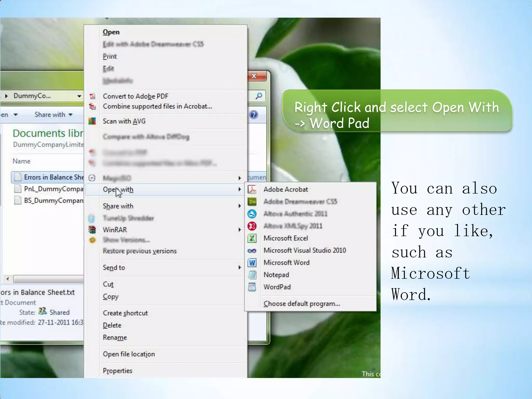This screenshot has height=399, width=532.
Task: Open the DummyCo... address bar dropdown
Action: coord(79,96)
